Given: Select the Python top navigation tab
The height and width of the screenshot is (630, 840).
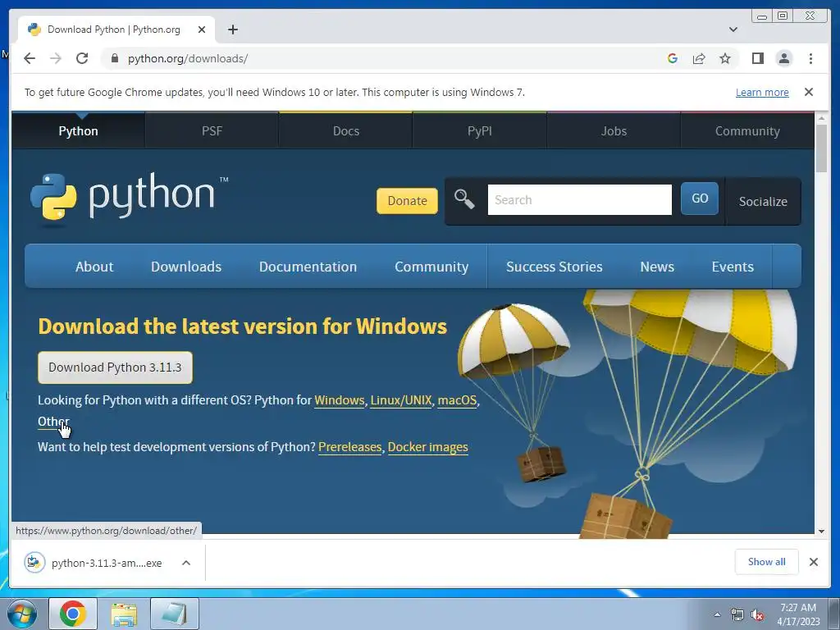Looking at the screenshot, I should 78,130.
